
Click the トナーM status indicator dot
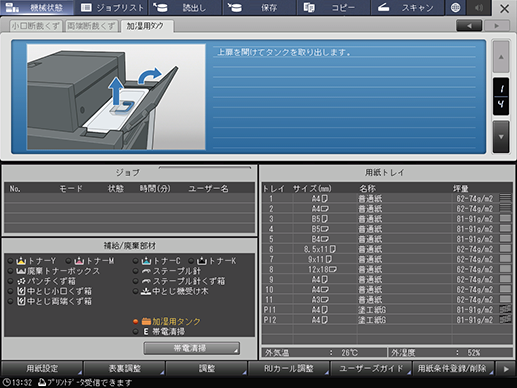pyautogui.click(x=68, y=261)
